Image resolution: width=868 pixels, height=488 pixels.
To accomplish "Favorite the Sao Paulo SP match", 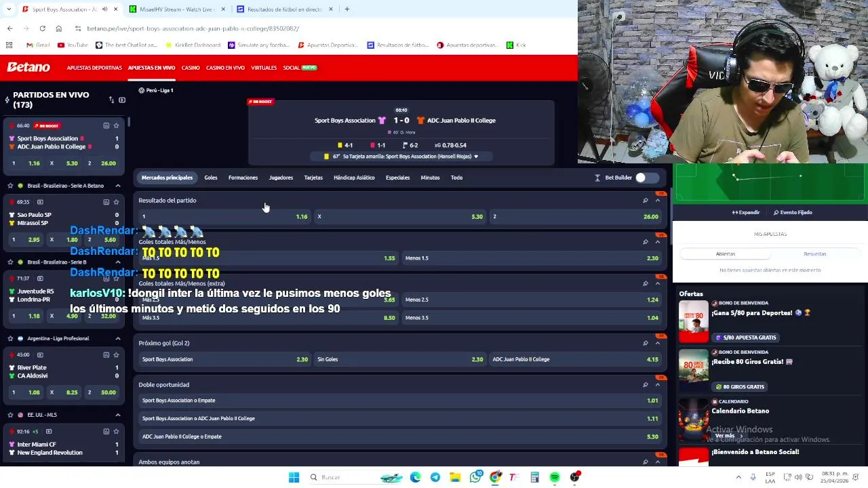I will pyautogui.click(x=116, y=202).
